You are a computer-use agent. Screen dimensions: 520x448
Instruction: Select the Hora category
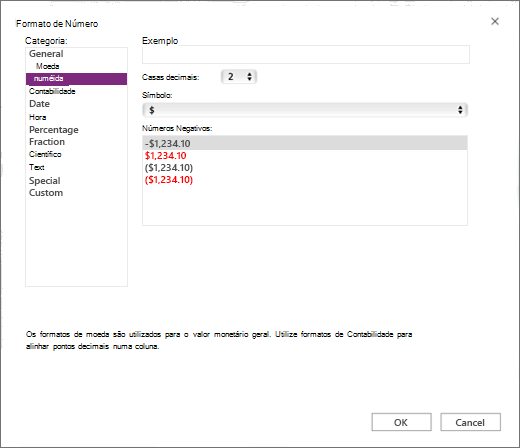[37, 117]
